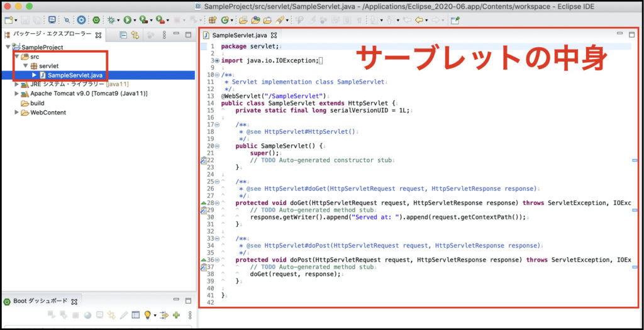Click the TODO task marker on line 22
The image size is (644, 330).
203,160
